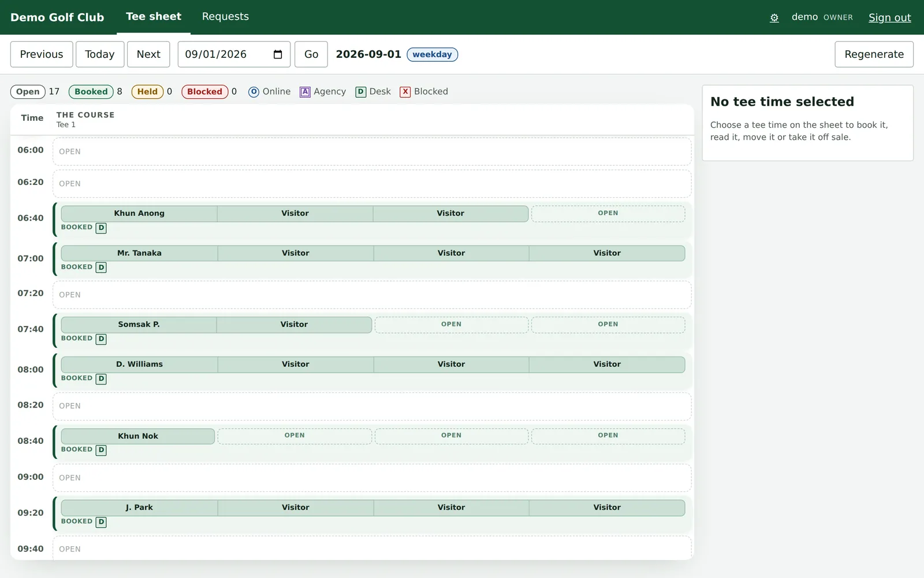
Task: Click the Agency legend icon
Action: [305, 92]
